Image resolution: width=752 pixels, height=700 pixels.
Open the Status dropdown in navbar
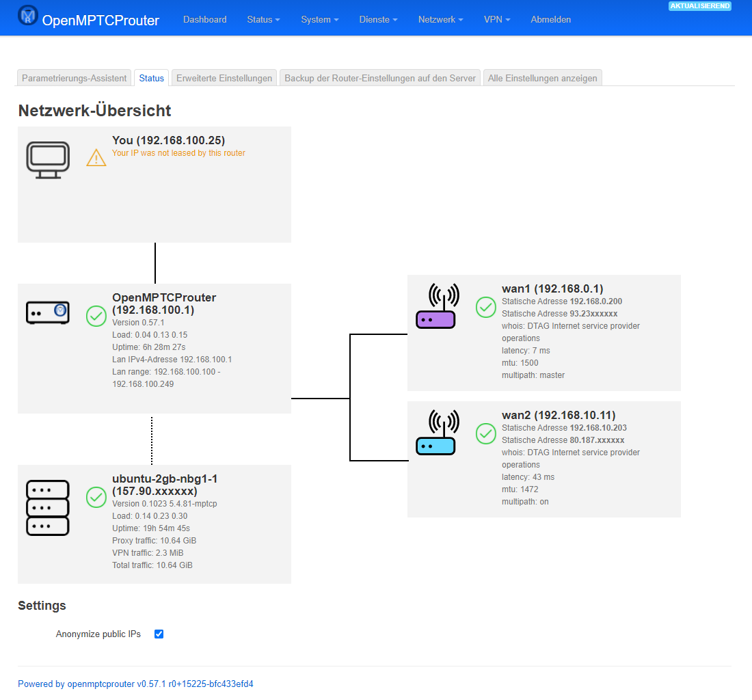point(263,20)
